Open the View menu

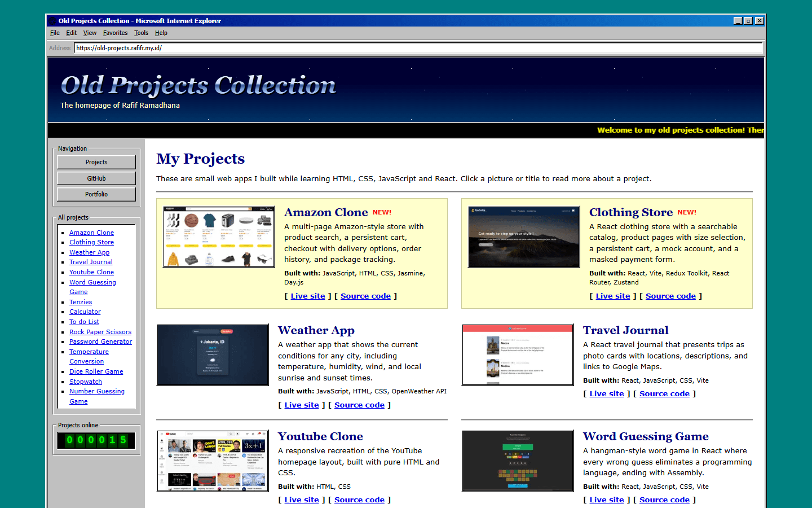pos(90,33)
